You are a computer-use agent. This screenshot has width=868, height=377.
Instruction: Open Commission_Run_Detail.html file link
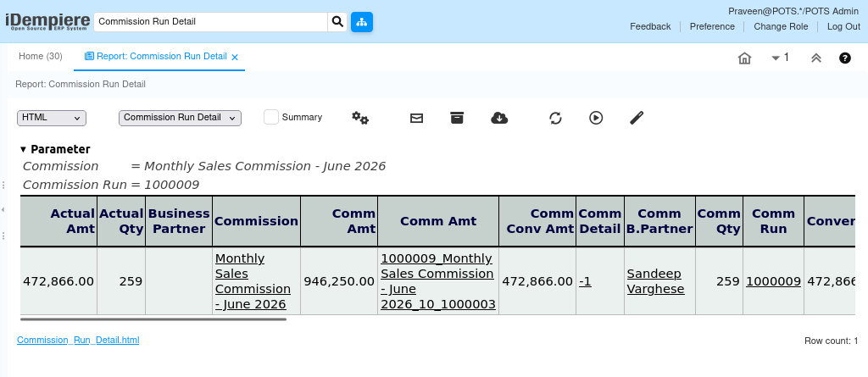[x=78, y=340]
